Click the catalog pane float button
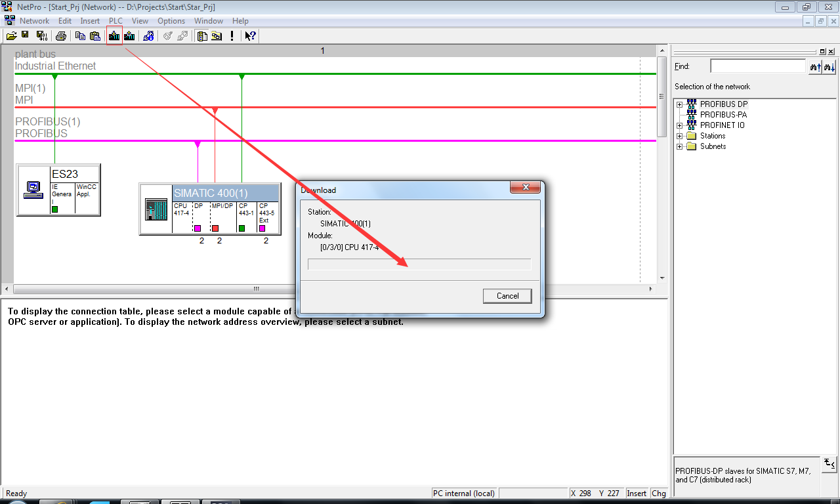This screenshot has height=504, width=840. pos(823,51)
